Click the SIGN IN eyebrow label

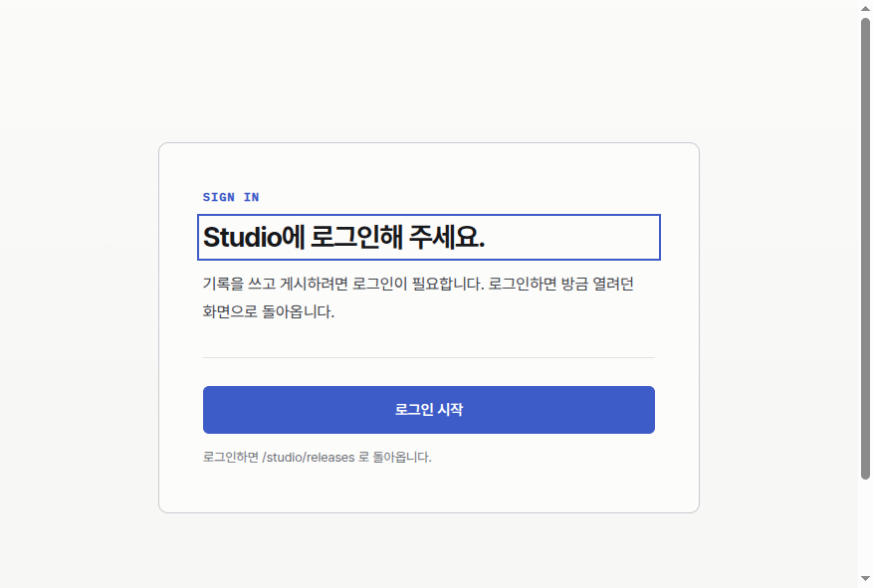click(x=231, y=197)
